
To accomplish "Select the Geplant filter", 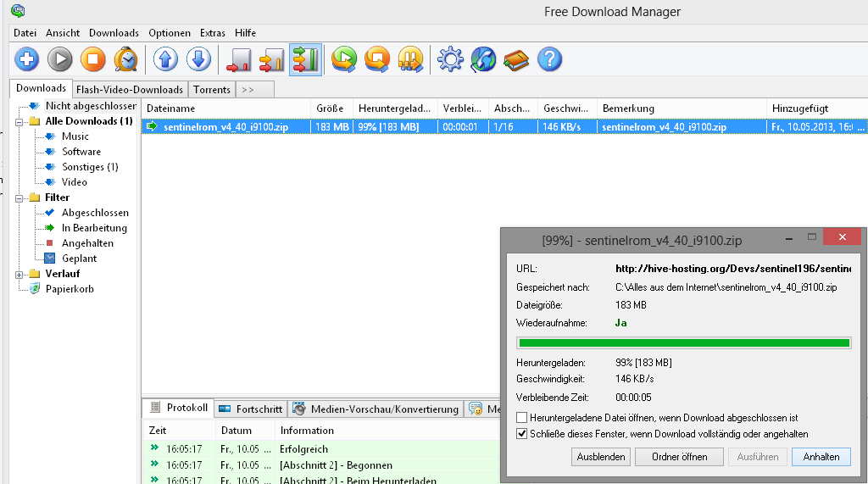I will [79, 258].
